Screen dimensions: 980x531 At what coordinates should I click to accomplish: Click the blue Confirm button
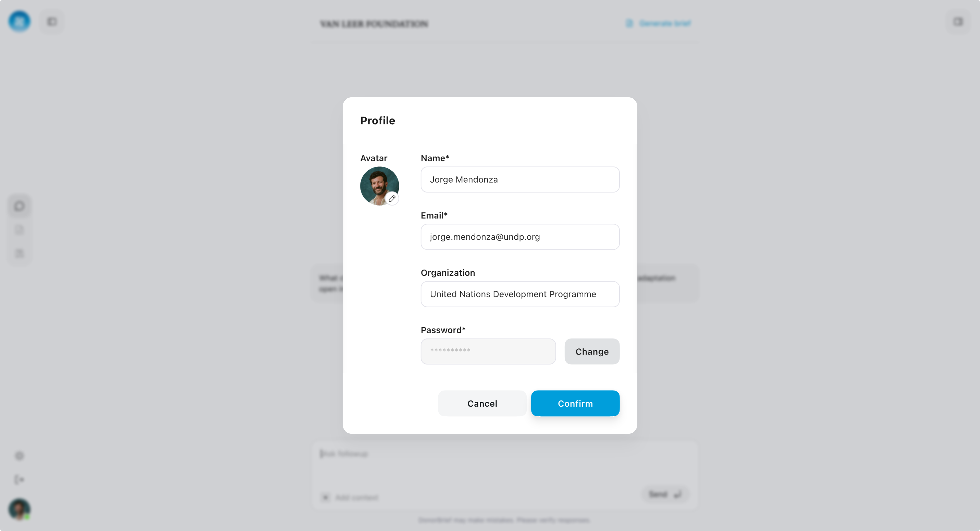tap(575, 403)
